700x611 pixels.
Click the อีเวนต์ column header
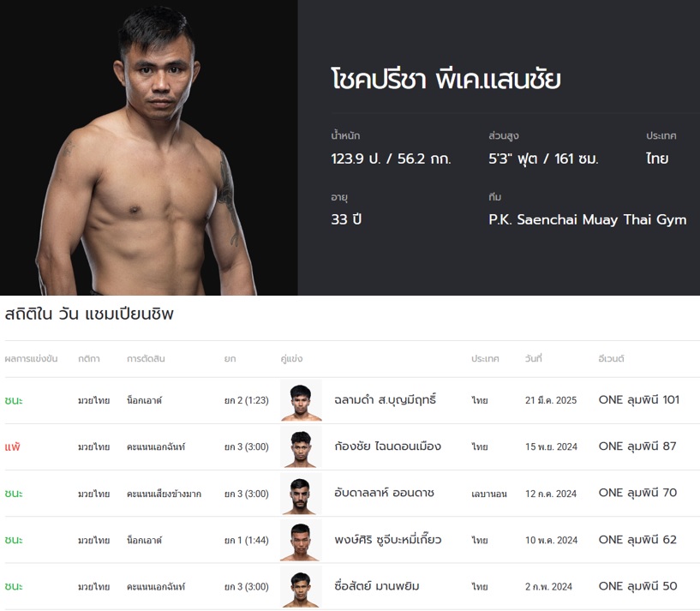point(611,359)
